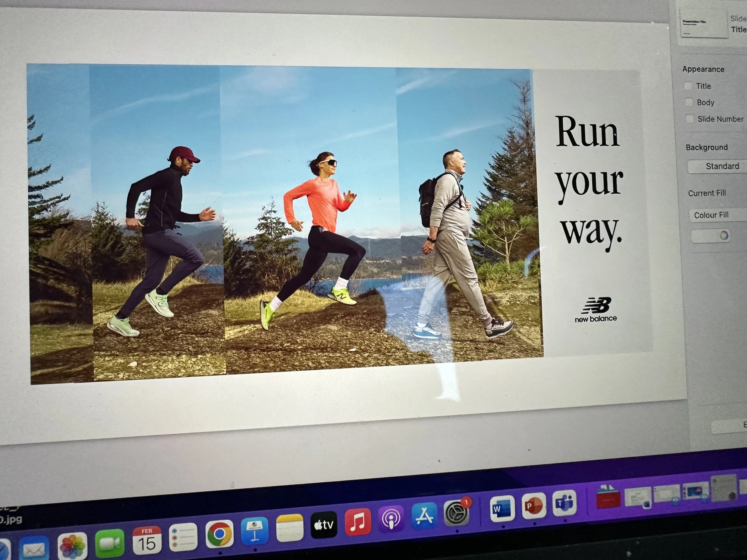Open System Settings with notification badge

click(x=457, y=513)
